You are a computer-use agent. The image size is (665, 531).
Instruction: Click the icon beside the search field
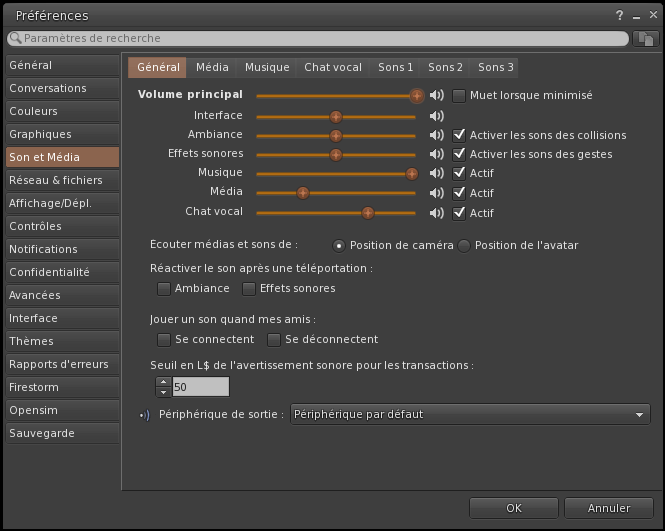coord(646,38)
